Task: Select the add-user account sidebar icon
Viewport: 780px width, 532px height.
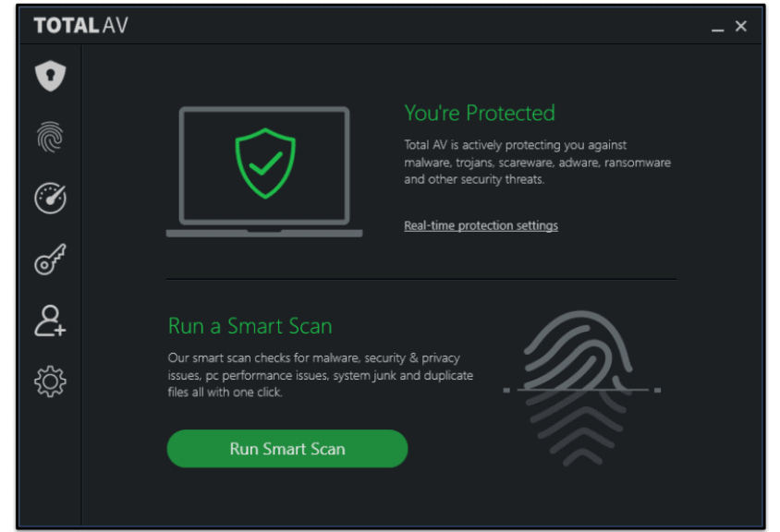Action: pos(51,320)
